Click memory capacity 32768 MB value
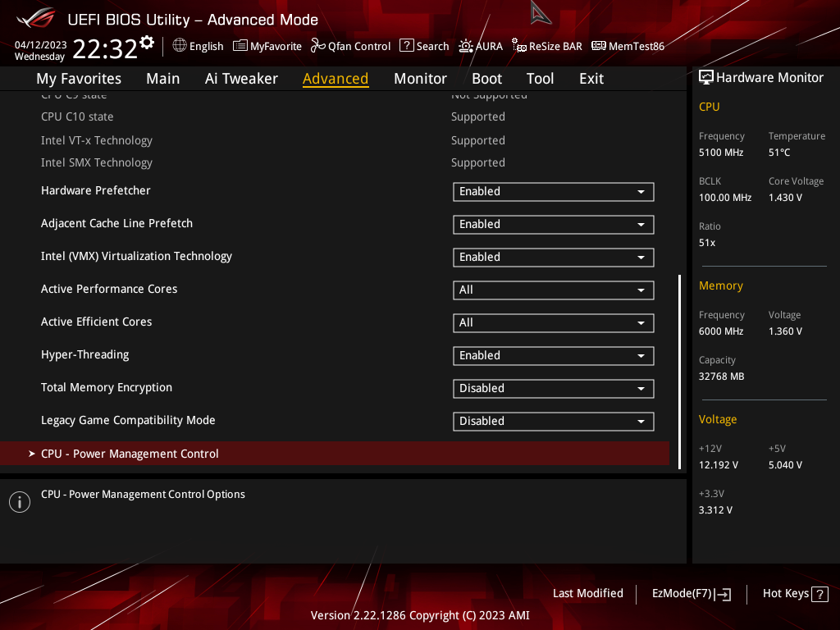Screen dimensions: 840x630 tap(722, 377)
